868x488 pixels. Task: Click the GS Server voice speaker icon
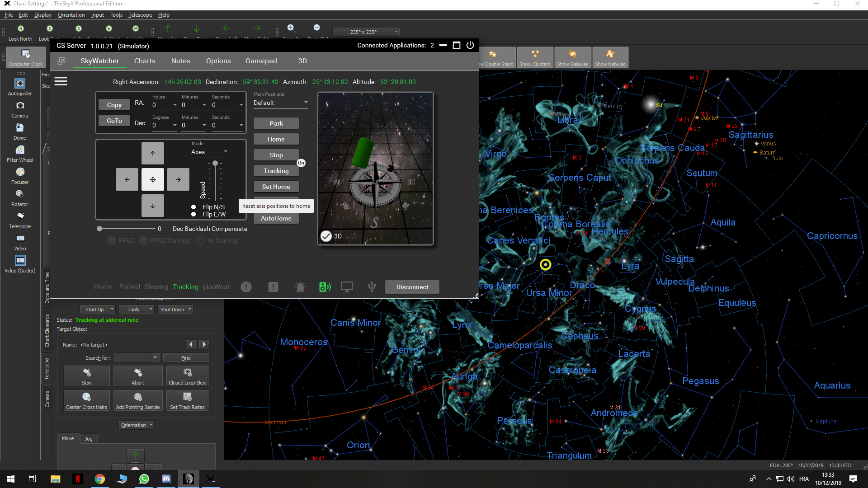[325, 287]
